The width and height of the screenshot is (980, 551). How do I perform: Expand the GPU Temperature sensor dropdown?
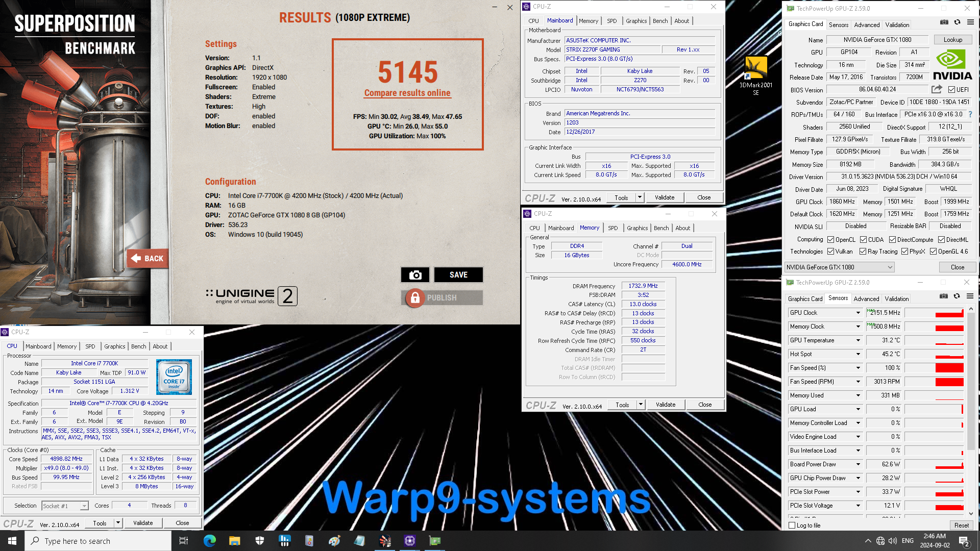click(858, 340)
